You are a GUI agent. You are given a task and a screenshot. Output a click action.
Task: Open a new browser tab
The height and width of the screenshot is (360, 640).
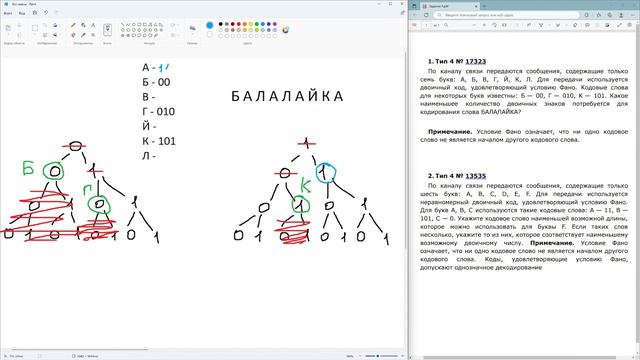[485, 6]
